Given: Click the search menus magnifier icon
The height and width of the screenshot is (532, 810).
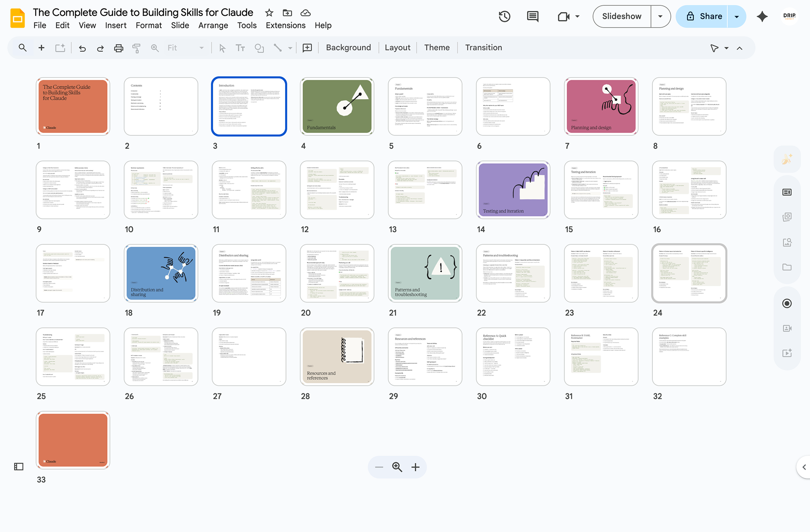Looking at the screenshot, I should pos(22,48).
